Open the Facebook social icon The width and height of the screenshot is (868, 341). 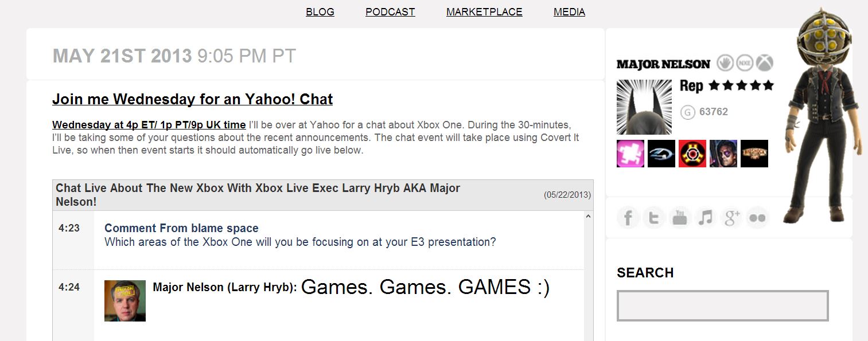628,218
